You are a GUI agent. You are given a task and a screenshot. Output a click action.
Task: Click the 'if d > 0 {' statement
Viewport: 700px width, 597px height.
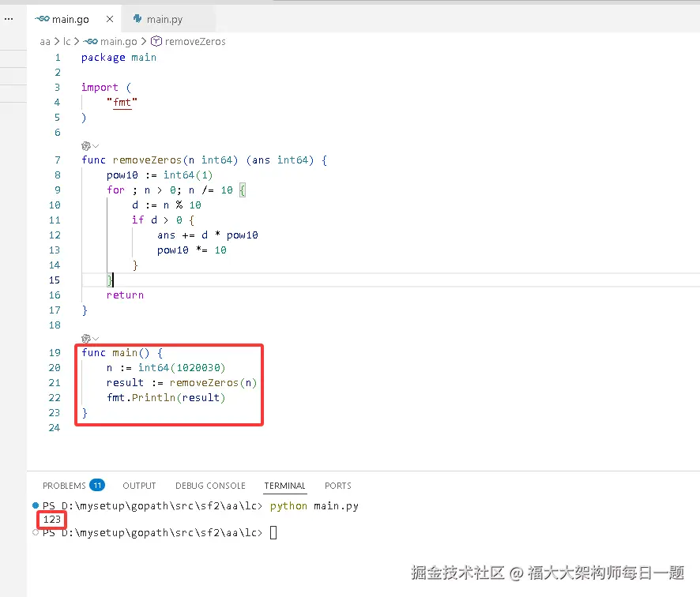coord(163,220)
